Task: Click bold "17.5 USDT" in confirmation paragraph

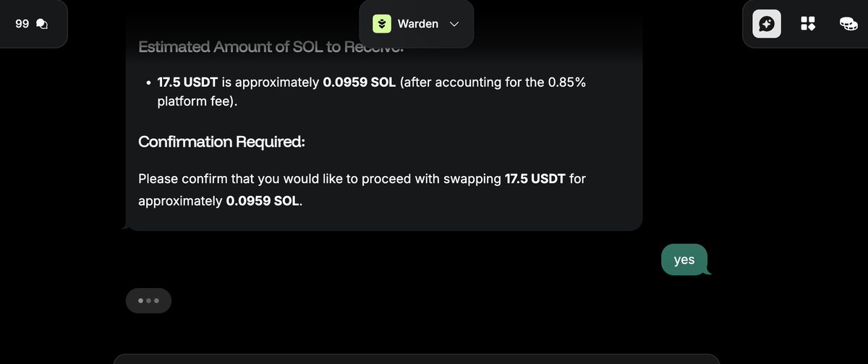Action: [x=535, y=178]
